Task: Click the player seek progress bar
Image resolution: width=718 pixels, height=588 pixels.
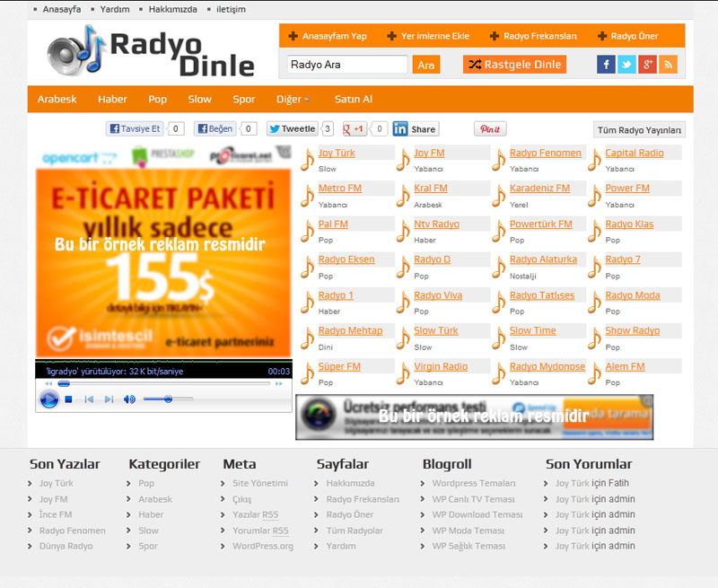Action: click(x=163, y=383)
